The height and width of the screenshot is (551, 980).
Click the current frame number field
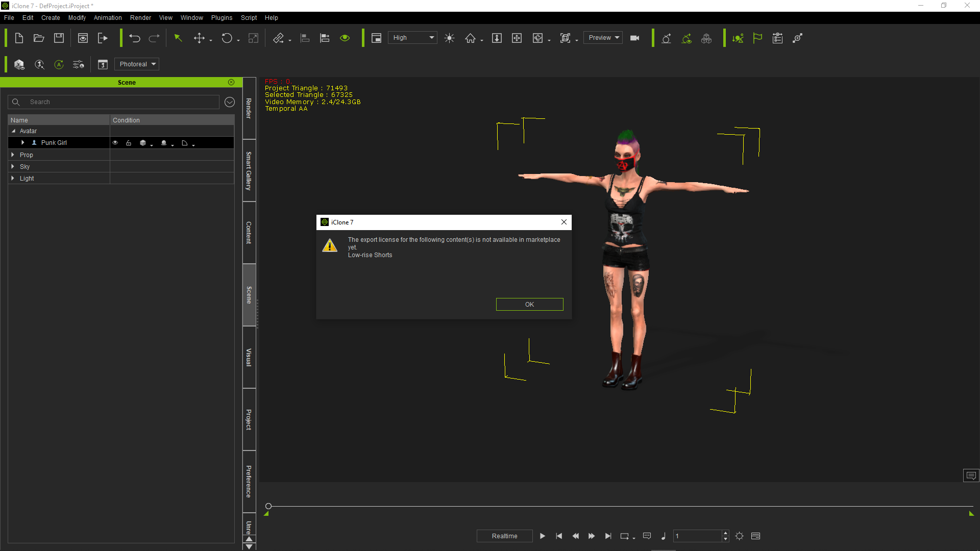click(x=697, y=536)
